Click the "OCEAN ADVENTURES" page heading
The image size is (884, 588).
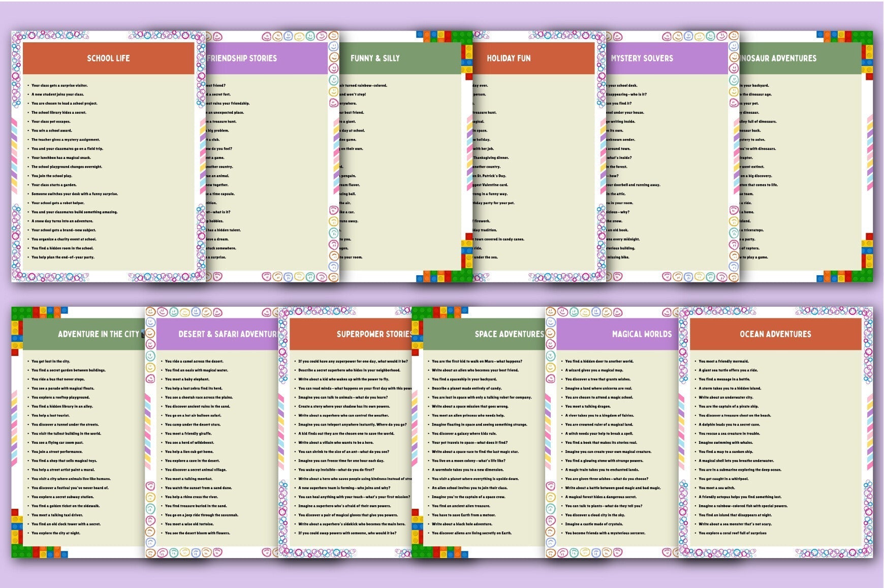(775, 334)
